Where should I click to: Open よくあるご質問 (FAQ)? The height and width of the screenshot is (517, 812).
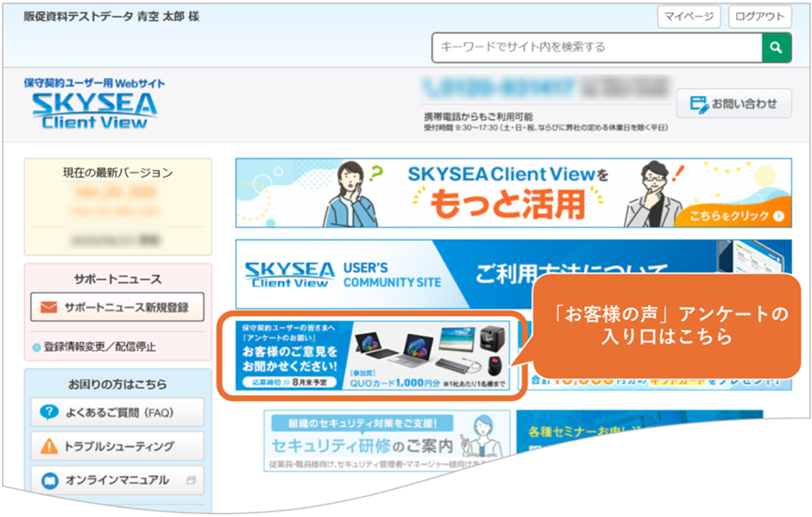(117, 412)
